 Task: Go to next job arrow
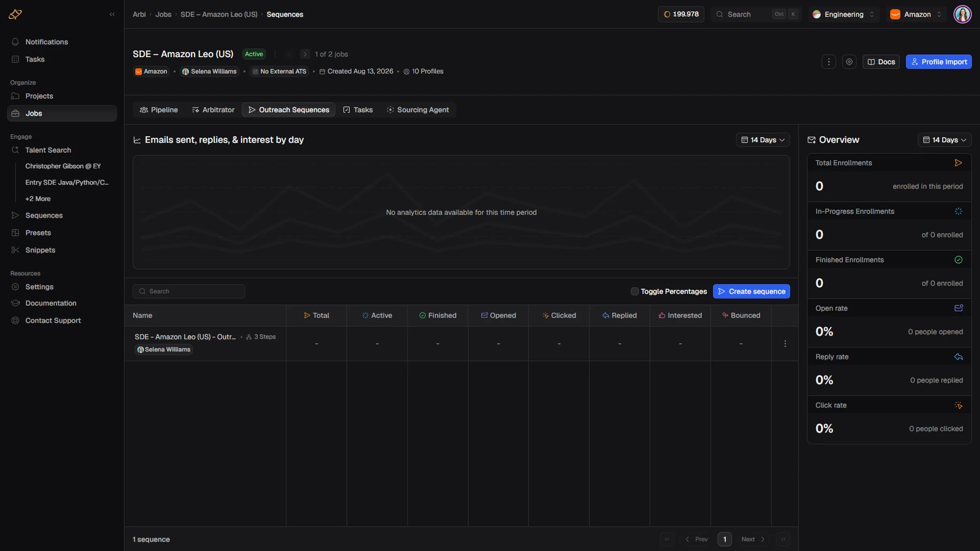[x=305, y=54]
